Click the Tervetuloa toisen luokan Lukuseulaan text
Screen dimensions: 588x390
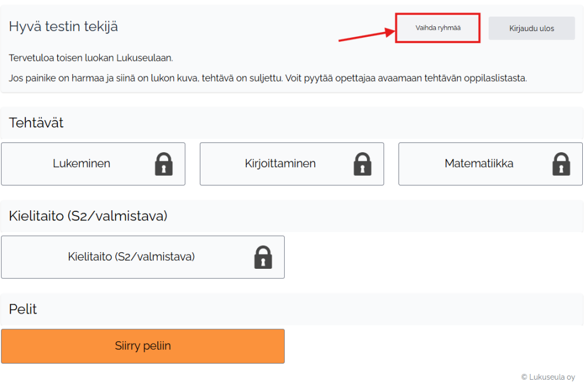(91, 58)
